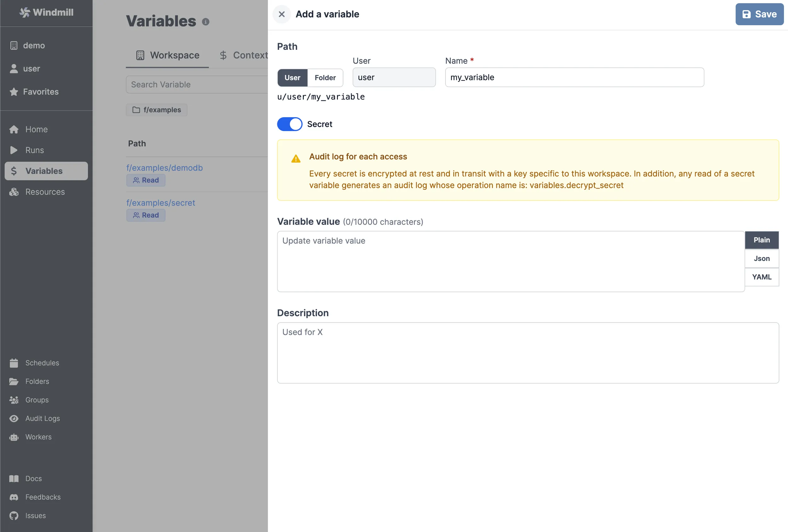Screen dimensions: 788x532
Task: Click the variable name input field
Action: [574, 77]
